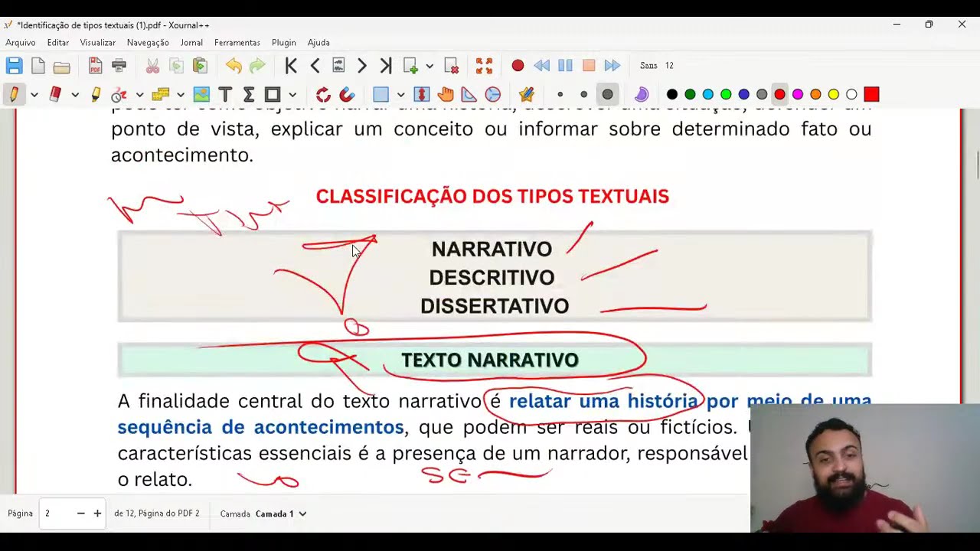Cut selection with the scissors icon
980x551 pixels.
pos(152,66)
